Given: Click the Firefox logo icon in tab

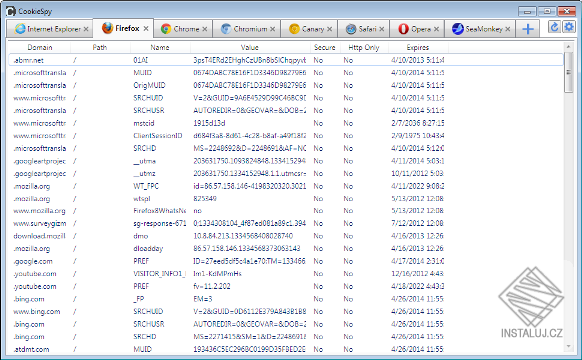Looking at the screenshot, I should click(x=107, y=28).
